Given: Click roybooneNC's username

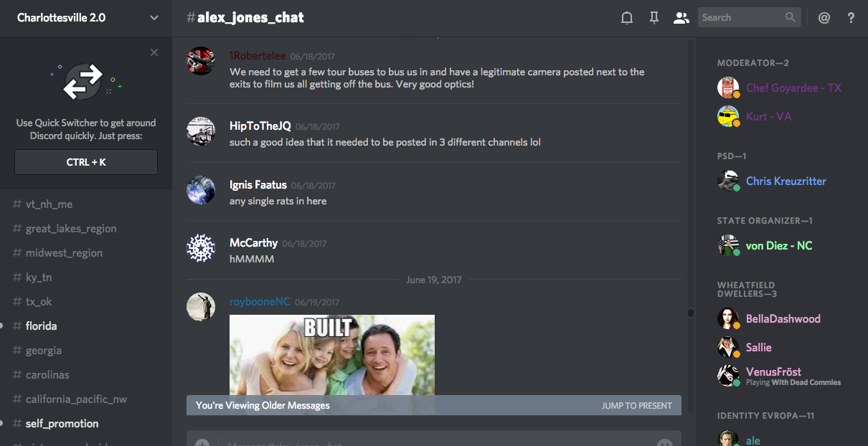Looking at the screenshot, I should tap(260, 302).
